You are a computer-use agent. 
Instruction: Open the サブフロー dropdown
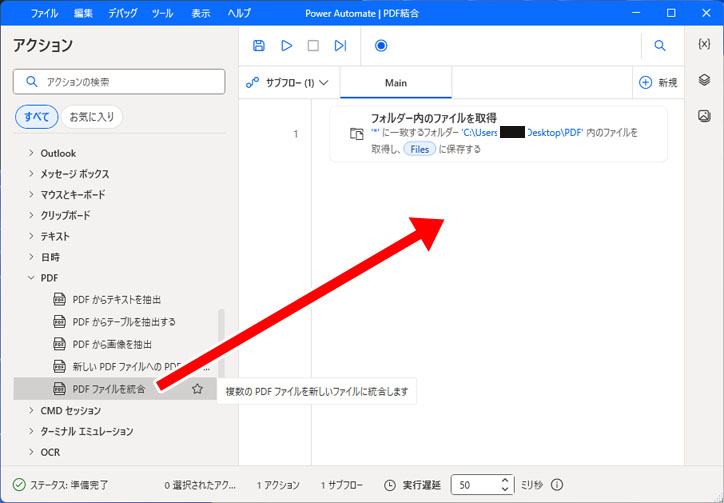tap(289, 82)
